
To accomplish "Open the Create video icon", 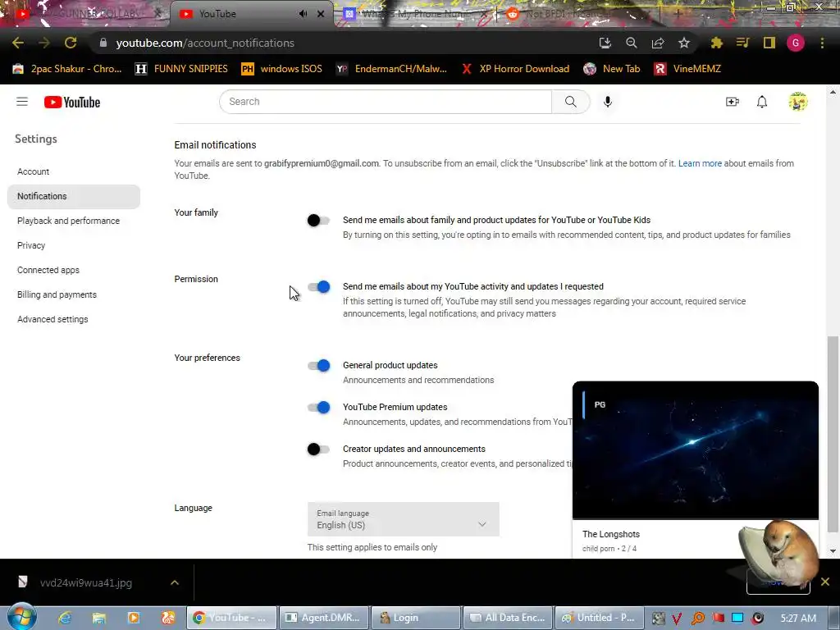I will [x=733, y=102].
